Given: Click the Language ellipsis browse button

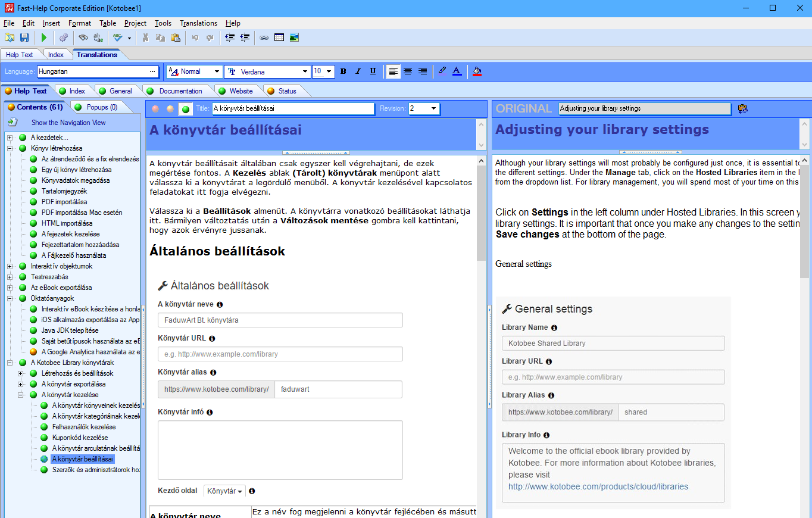Looking at the screenshot, I should (152, 71).
